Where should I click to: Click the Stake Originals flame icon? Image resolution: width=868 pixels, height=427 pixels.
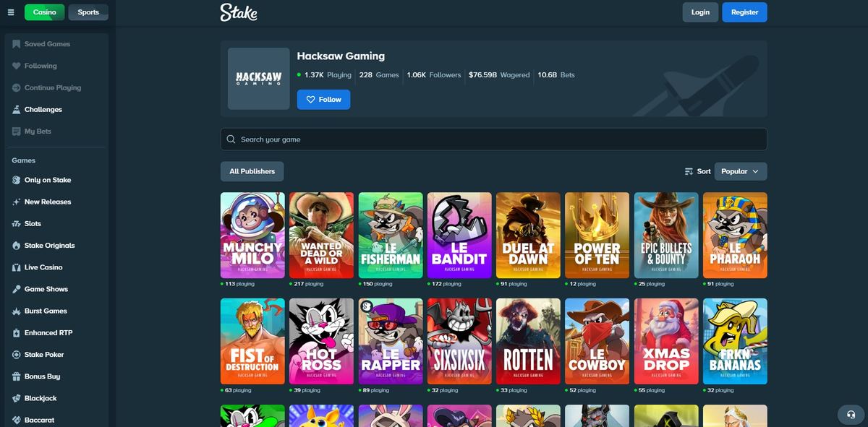click(17, 246)
